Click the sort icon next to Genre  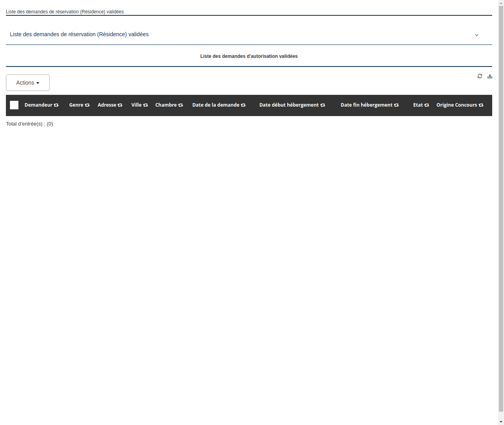(87, 105)
